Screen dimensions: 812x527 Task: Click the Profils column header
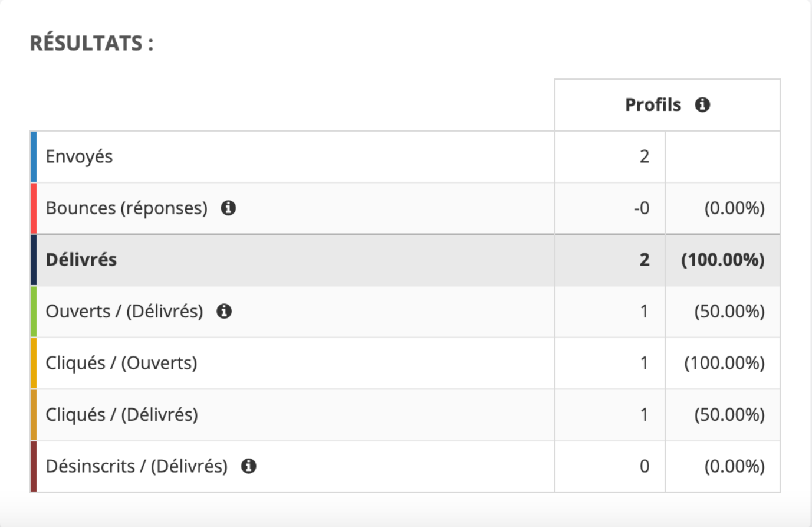[x=653, y=105]
